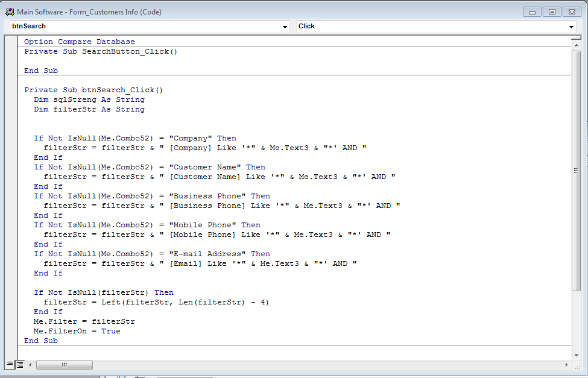Viewport: 588px width, 378px height.
Task: Click the final 'End Sub' of btnSearch_Click
Action: point(41,341)
